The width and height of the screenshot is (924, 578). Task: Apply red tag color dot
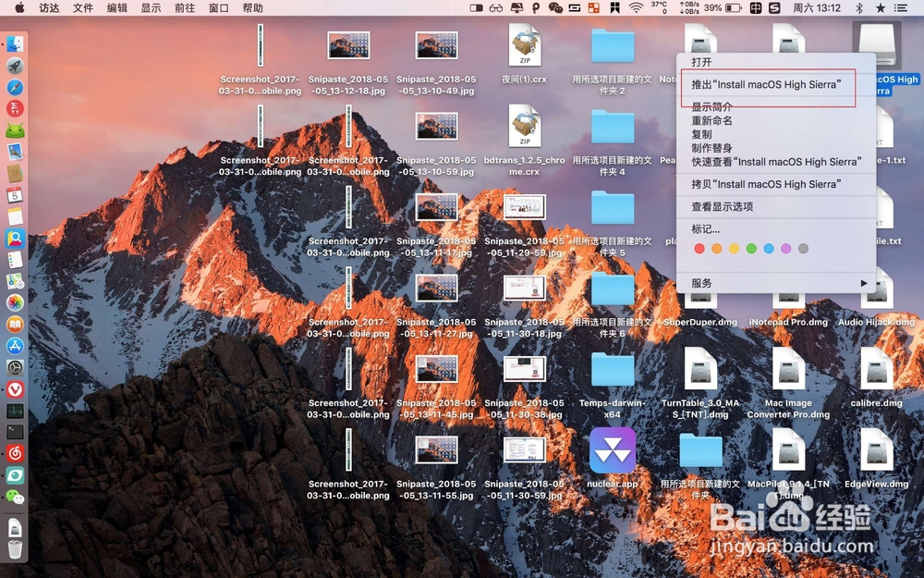coord(699,249)
